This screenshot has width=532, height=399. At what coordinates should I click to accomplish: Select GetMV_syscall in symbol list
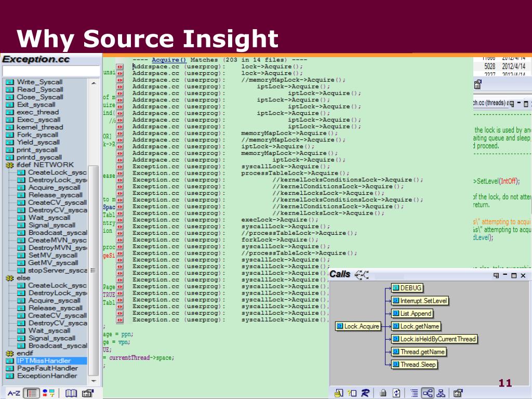54,262
